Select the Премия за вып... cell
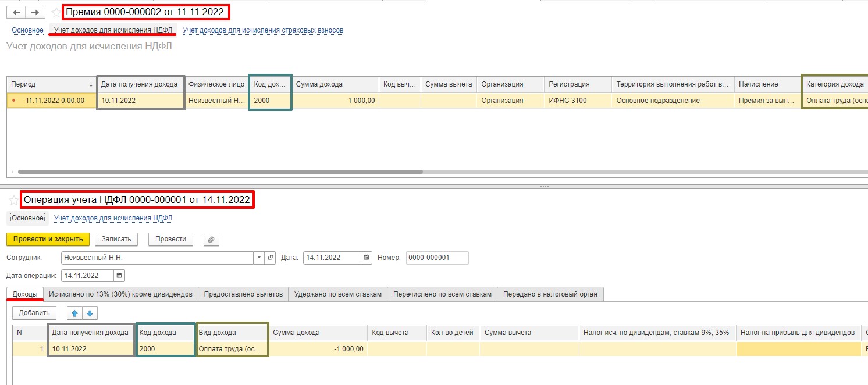This screenshot has width=868, height=385. click(x=768, y=101)
